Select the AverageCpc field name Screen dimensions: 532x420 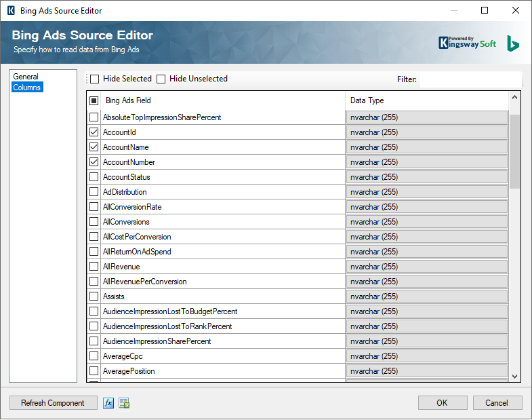coord(123,356)
